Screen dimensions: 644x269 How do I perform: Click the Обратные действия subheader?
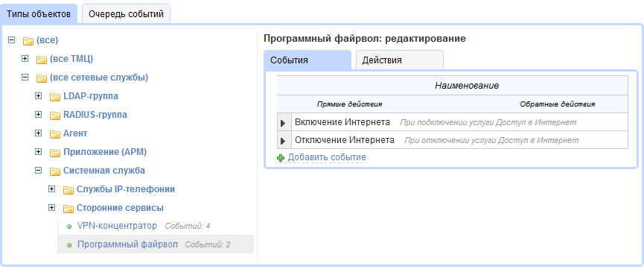point(558,104)
